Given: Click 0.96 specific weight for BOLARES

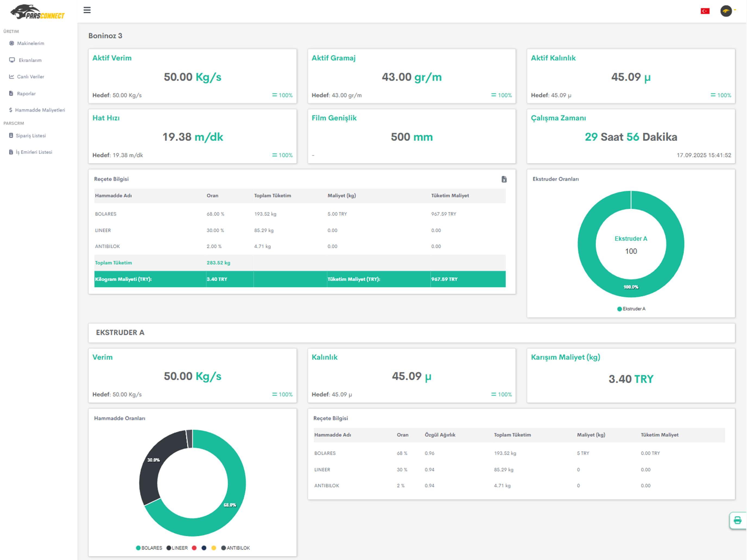Looking at the screenshot, I should 429,453.
